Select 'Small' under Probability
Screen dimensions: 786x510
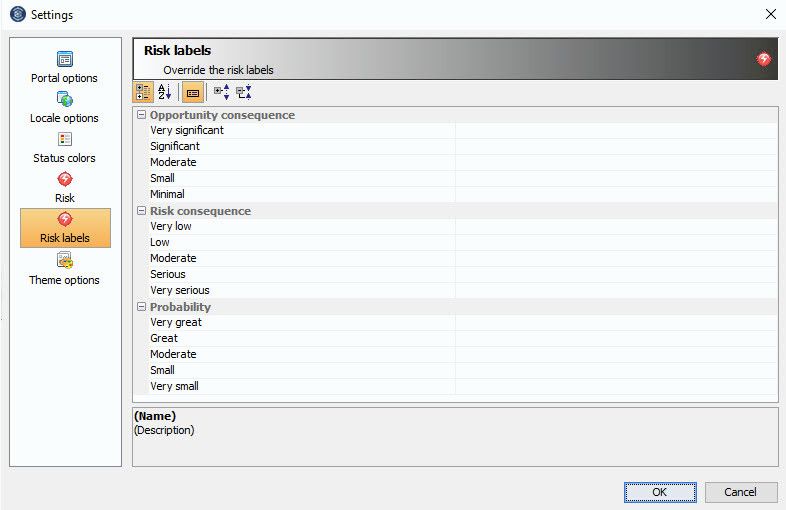[x=162, y=370]
